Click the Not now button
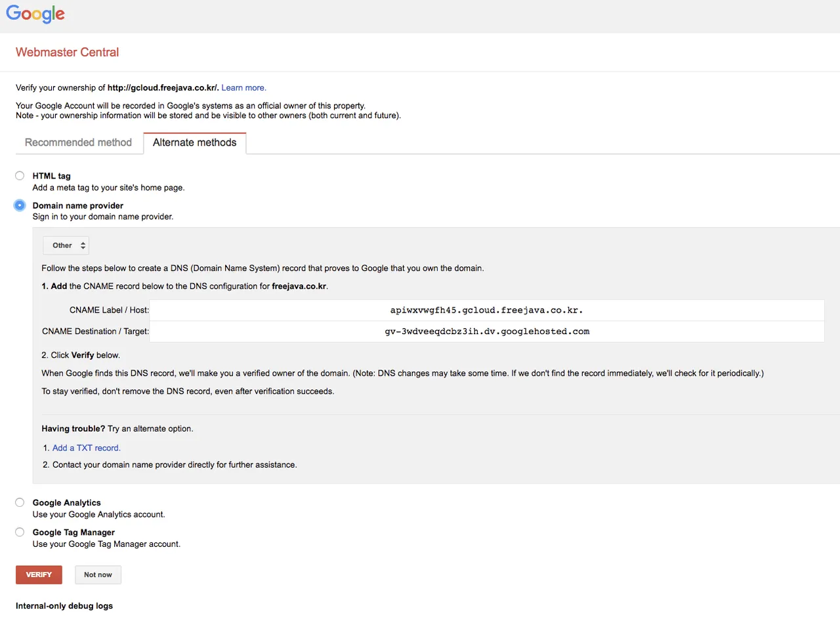The image size is (840, 629). click(x=98, y=575)
